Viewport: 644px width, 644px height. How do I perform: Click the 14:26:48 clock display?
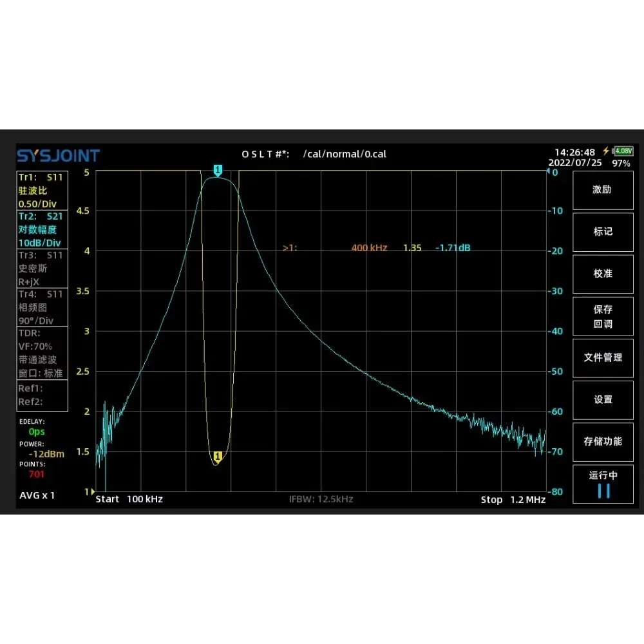(x=574, y=153)
